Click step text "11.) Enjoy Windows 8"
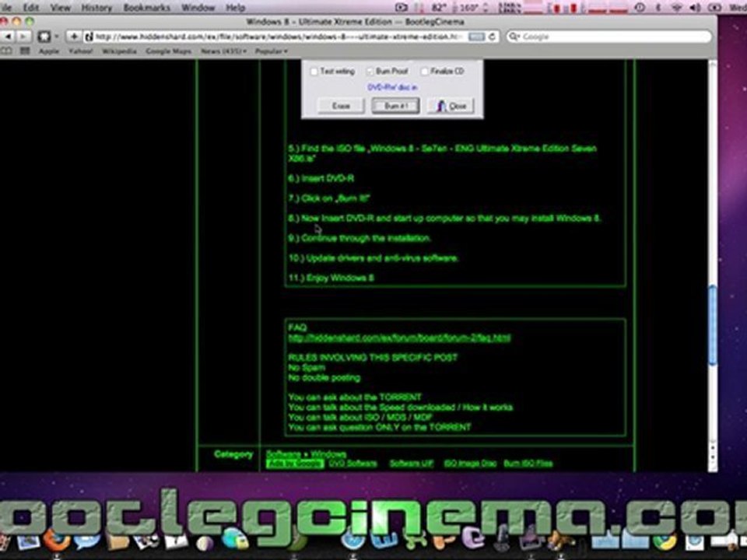The width and height of the screenshot is (747, 560). click(x=331, y=278)
